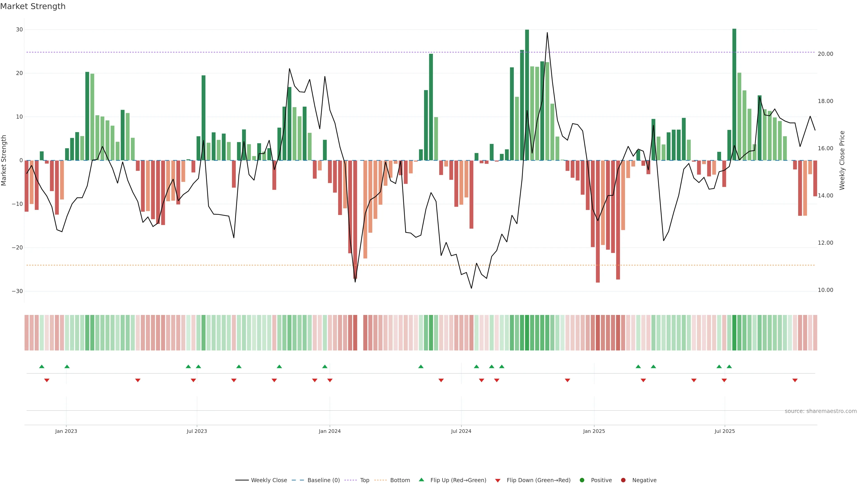Image resolution: width=868 pixels, height=488 pixels.
Task: Click the Market Strength chart title
Action: [x=33, y=6]
